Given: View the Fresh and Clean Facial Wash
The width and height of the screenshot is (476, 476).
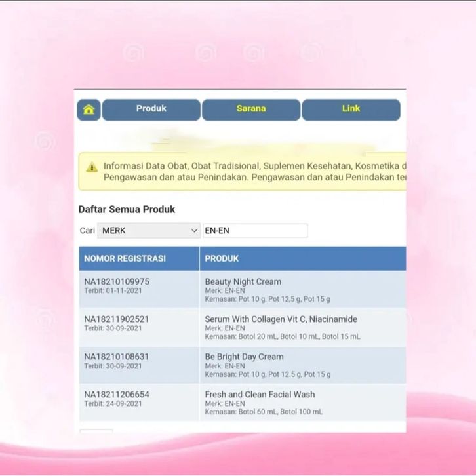Looking at the screenshot, I should 260,394.
